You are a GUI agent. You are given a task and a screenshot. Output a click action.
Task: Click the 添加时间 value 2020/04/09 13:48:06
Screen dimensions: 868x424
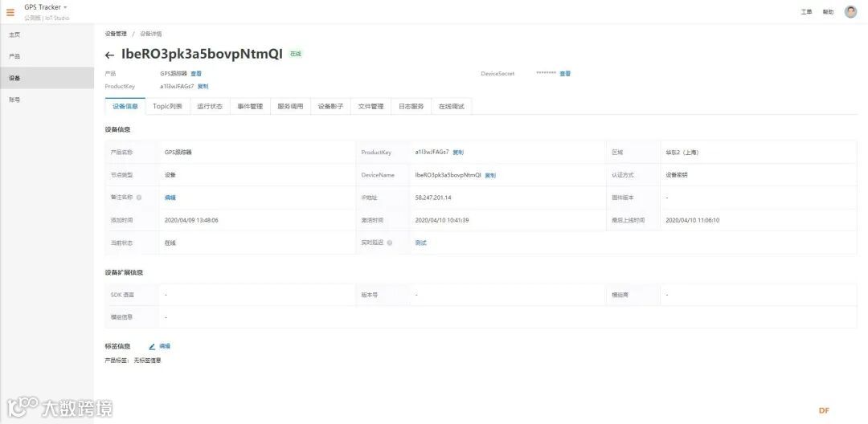(x=191, y=220)
